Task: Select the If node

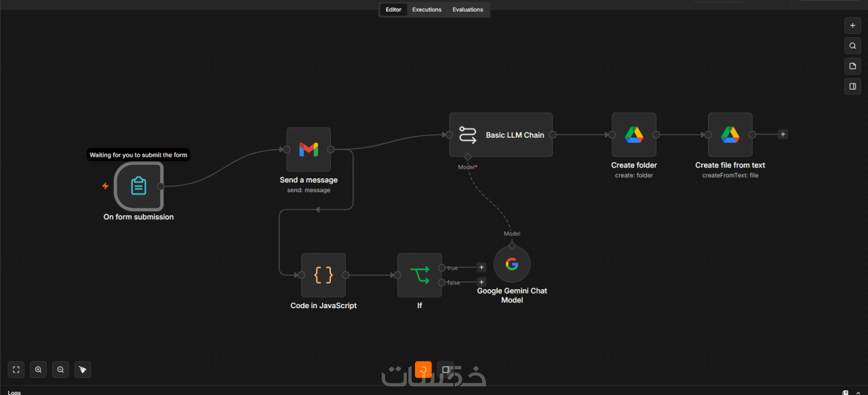Action: point(420,275)
